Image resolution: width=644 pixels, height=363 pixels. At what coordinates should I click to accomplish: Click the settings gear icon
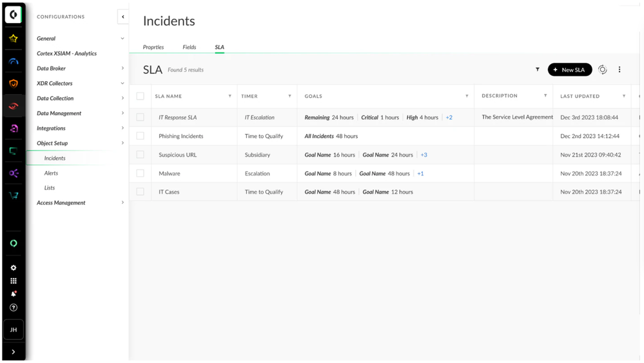click(x=13, y=268)
